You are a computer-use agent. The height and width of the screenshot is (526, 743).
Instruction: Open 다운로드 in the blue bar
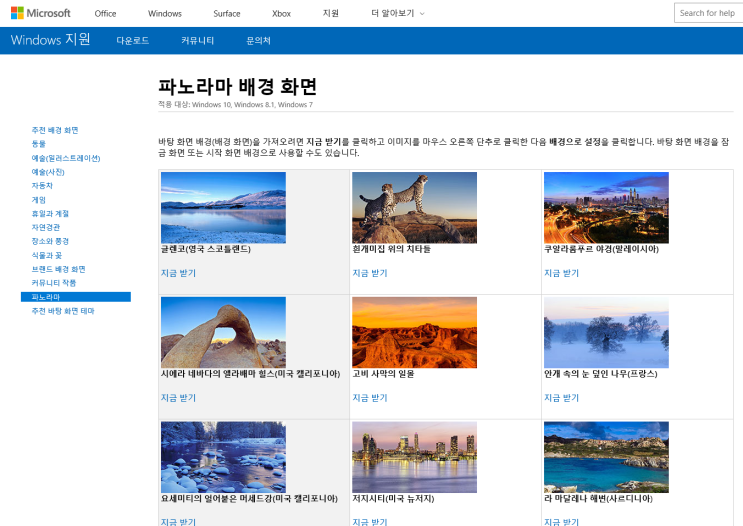pos(133,41)
